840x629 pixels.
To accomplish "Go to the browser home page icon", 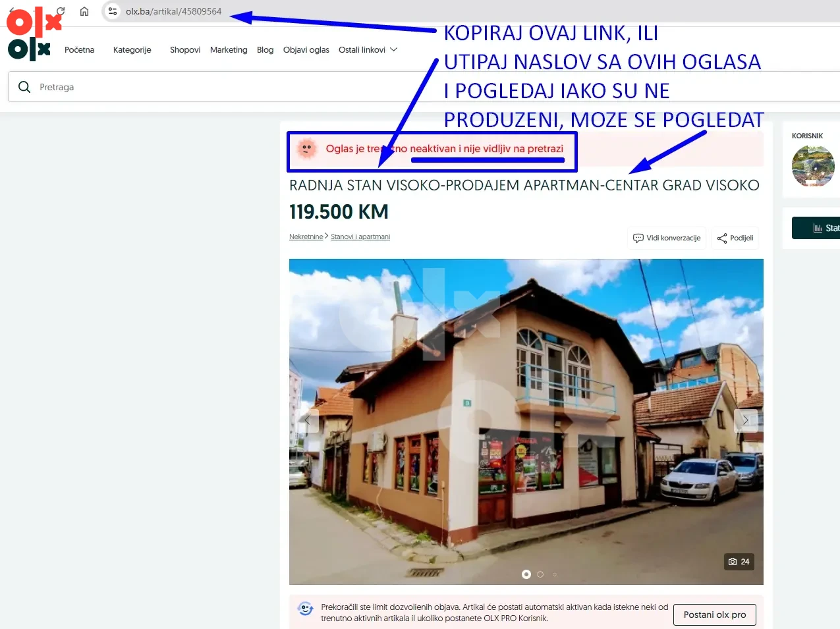I will tap(84, 11).
